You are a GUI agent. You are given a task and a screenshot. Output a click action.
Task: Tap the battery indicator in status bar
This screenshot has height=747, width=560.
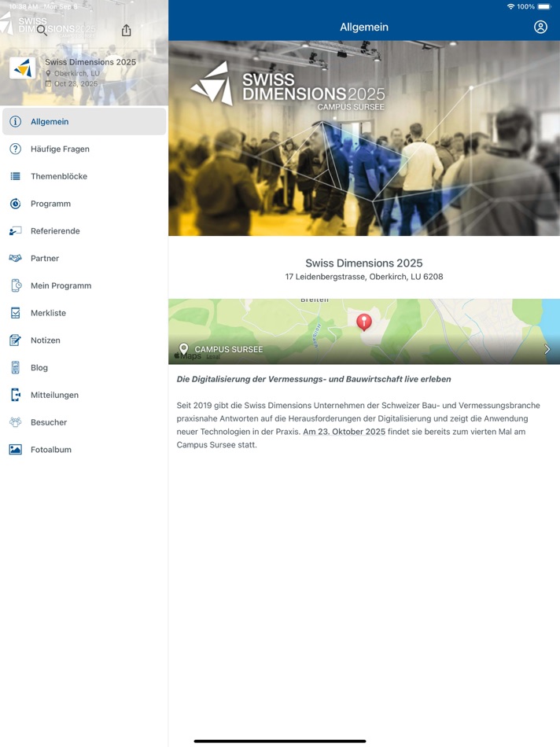[x=543, y=6]
